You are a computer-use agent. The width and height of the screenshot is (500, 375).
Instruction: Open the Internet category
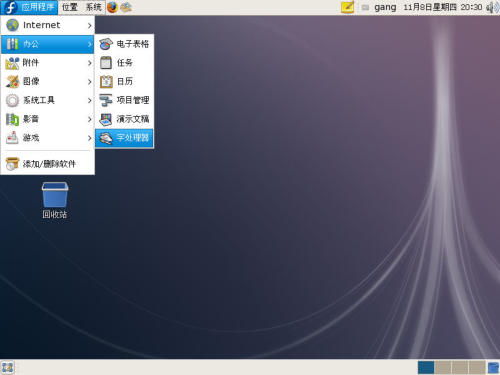coord(48,25)
